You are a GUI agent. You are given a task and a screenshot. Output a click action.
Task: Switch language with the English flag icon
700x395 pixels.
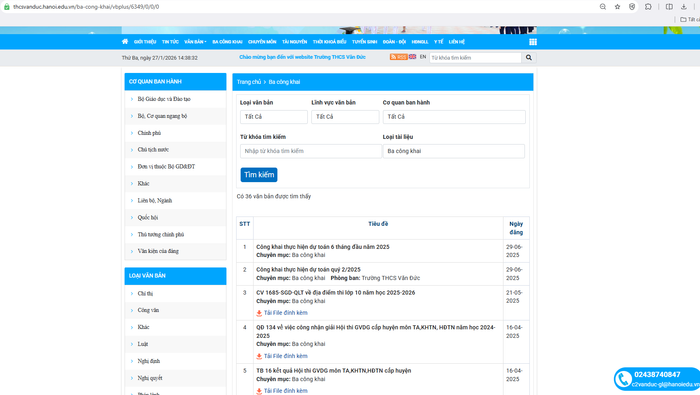coord(412,57)
